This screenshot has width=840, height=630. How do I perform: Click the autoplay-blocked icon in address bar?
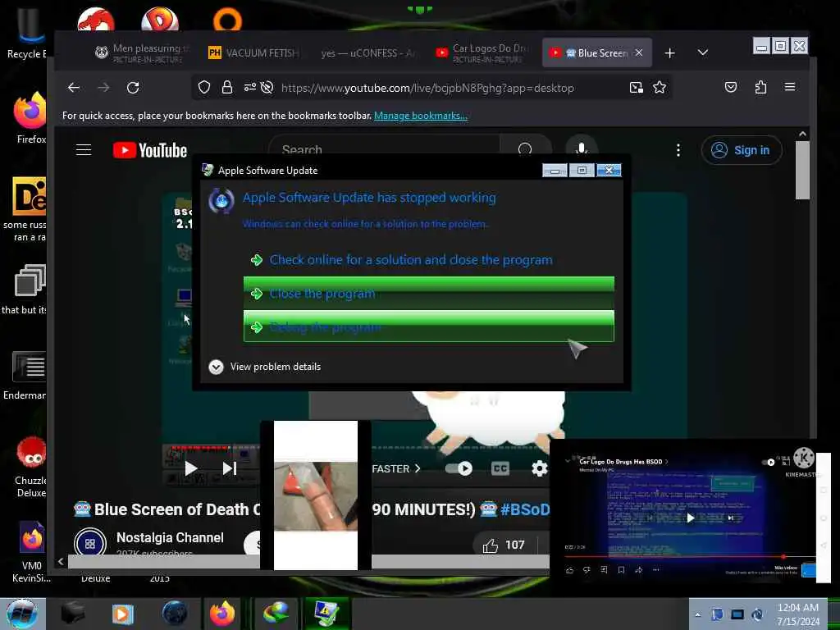(x=267, y=87)
